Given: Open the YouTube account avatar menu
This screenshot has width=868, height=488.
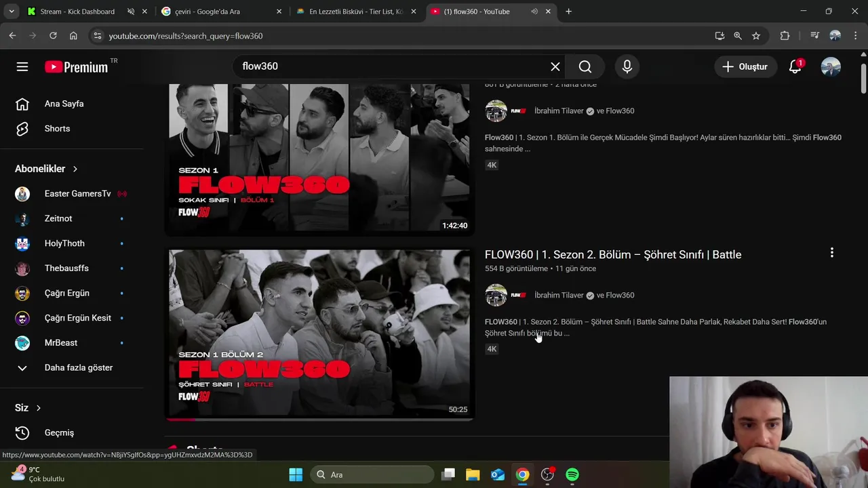Looking at the screenshot, I should pyautogui.click(x=831, y=66).
